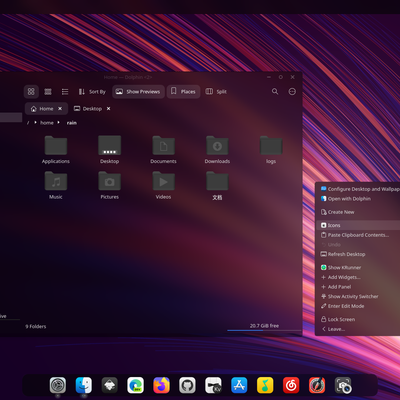Select the logs folder
Image resolution: width=400 pixels, height=400 pixels.
click(271, 150)
